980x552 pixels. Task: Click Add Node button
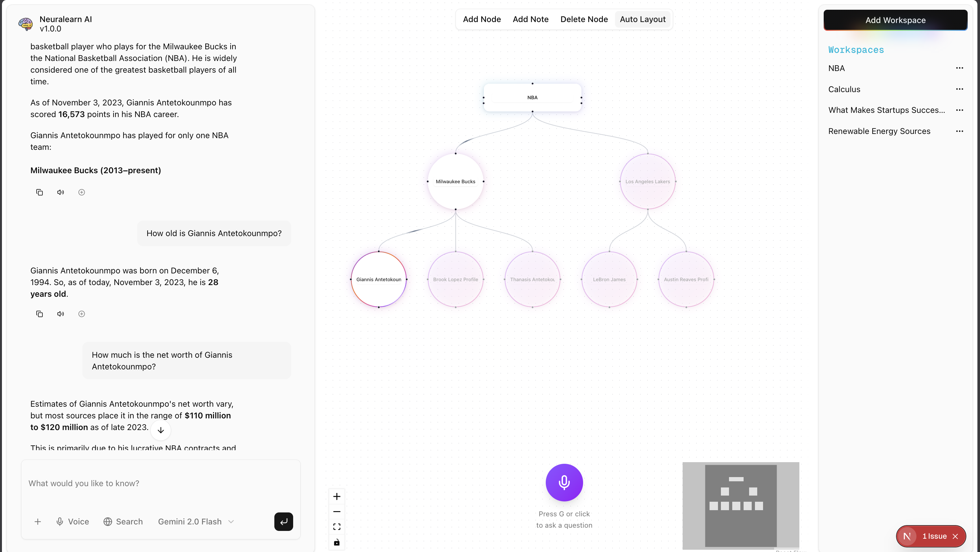(x=482, y=19)
